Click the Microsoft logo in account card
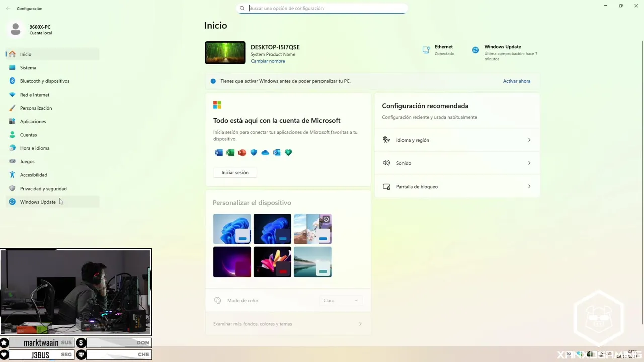The width and height of the screenshot is (644, 362). (x=217, y=105)
